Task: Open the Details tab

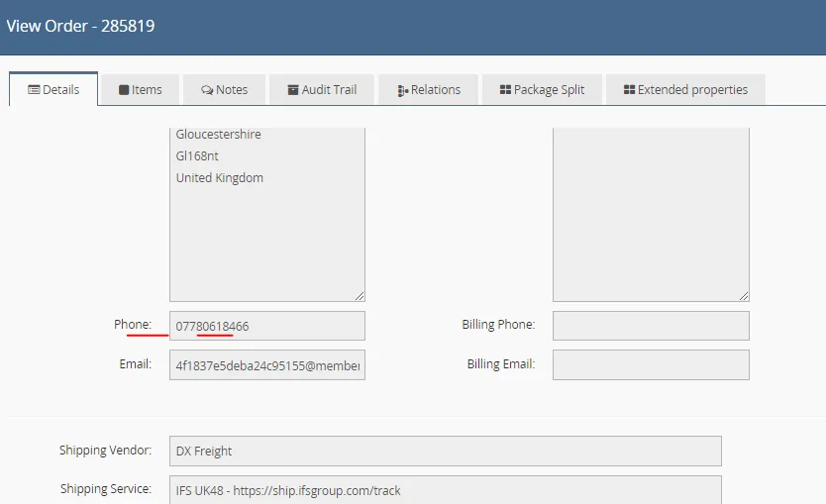Action: pos(53,89)
